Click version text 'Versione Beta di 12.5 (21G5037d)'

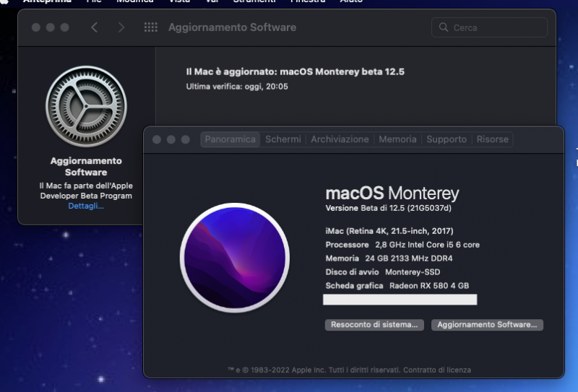coord(389,208)
